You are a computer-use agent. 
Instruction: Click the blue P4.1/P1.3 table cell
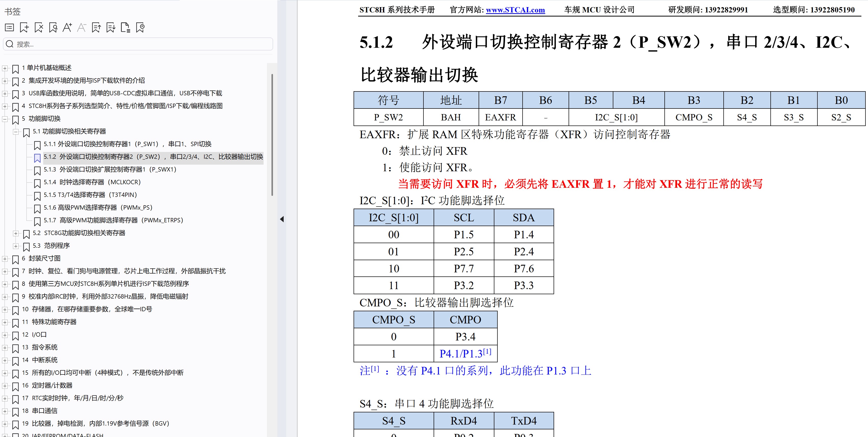tap(465, 353)
